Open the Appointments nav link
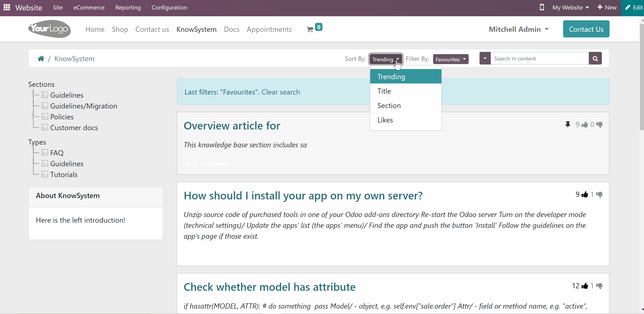The height and width of the screenshot is (314, 644). pyautogui.click(x=269, y=29)
